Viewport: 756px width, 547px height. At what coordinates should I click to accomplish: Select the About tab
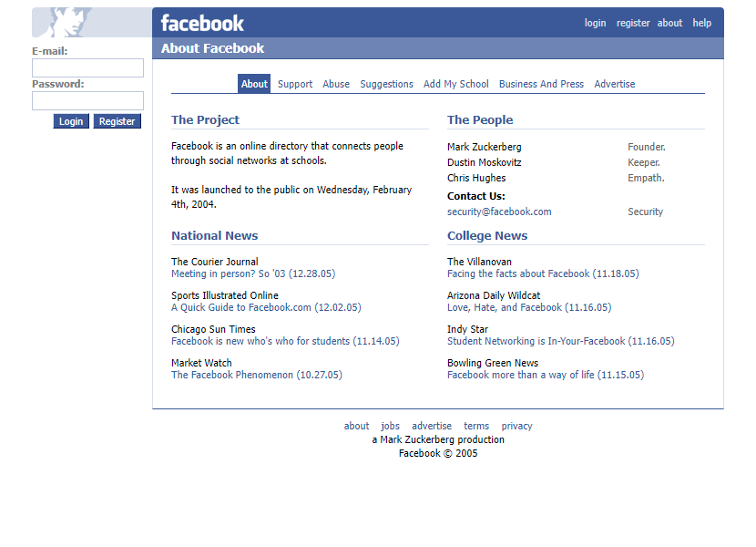tap(254, 84)
